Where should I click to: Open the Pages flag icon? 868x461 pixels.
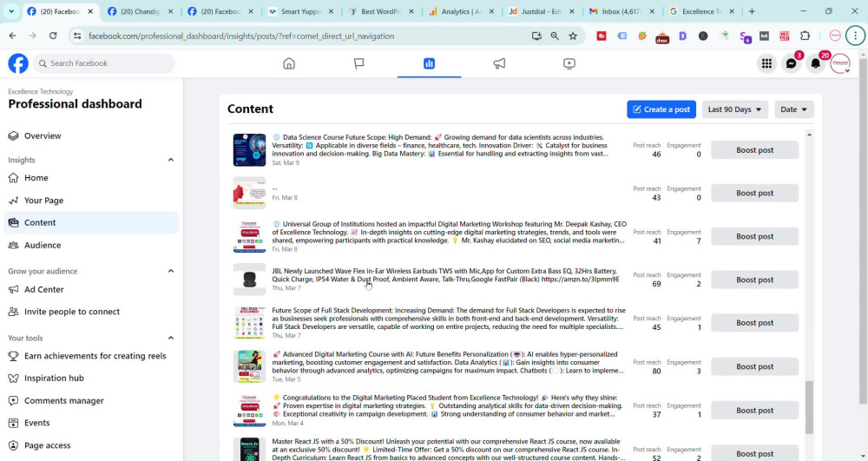[x=358, y=63]
